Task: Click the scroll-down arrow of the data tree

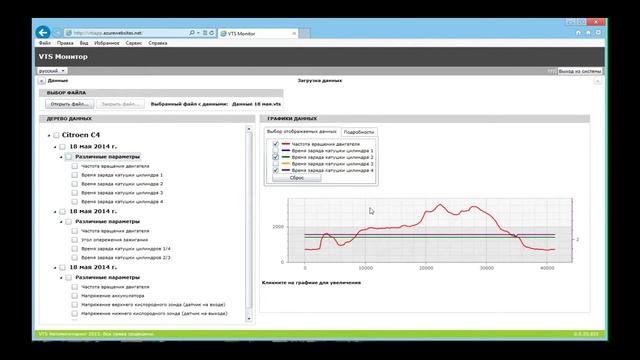Action: [249, 318]
